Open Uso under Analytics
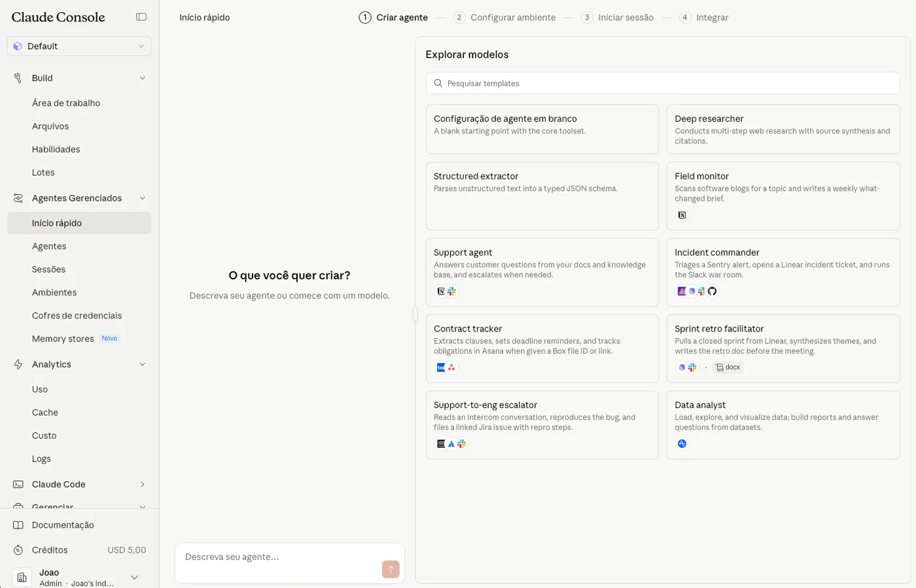Image resolution: width=916 pixels, height=588 pixels. pos(79,389)
